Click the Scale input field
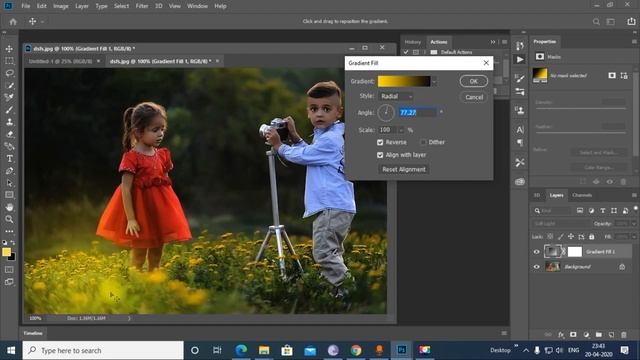 387,130
